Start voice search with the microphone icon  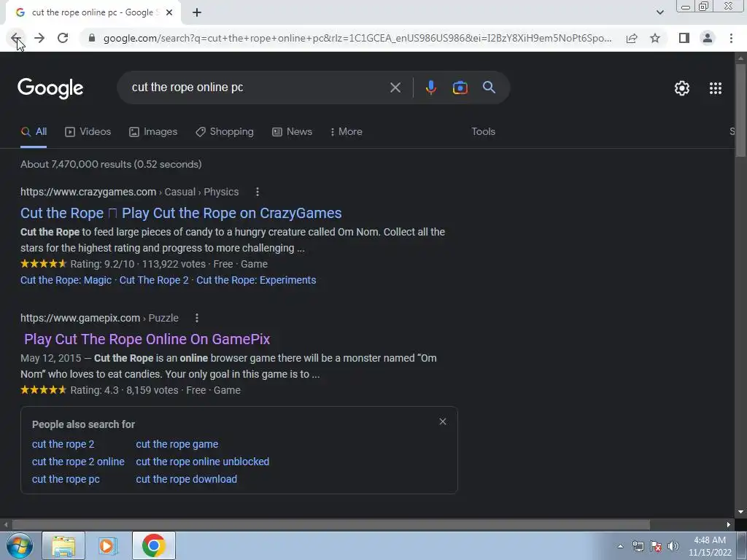430,87
